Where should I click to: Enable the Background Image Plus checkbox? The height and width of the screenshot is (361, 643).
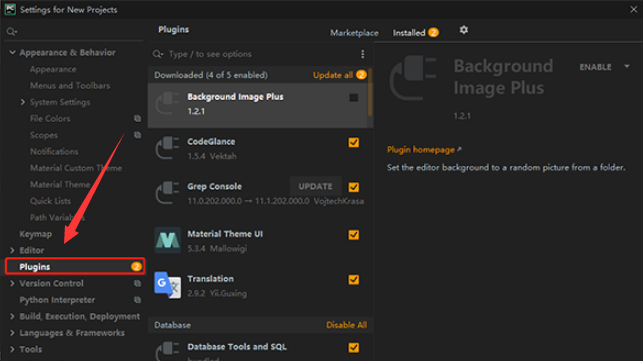(x=353, y=98)
